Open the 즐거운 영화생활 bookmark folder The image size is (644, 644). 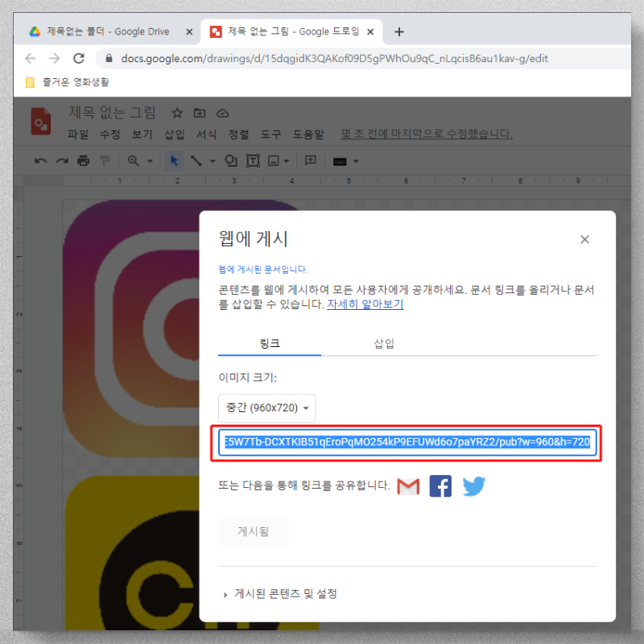[68, 82]
